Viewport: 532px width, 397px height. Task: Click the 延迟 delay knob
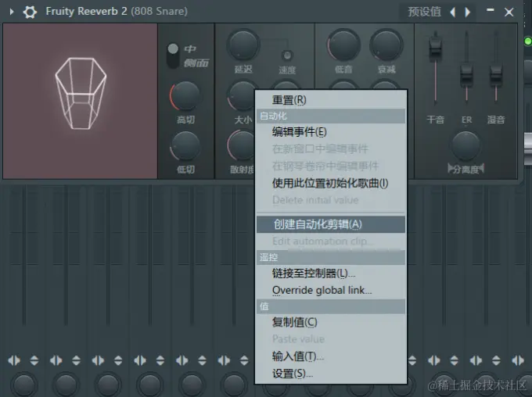pyautogui.click(x=243, y=45)
